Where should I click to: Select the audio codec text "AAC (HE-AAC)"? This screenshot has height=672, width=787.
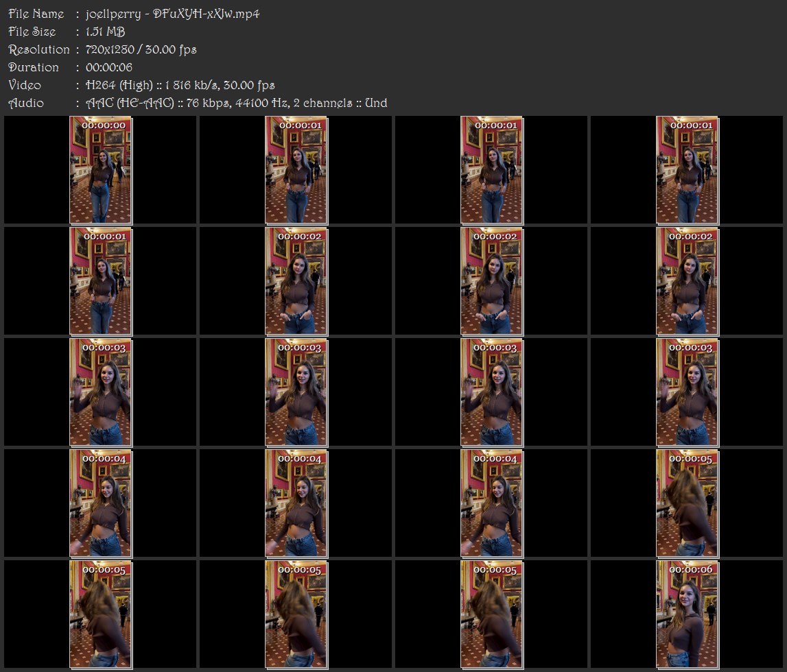[130, 103]
